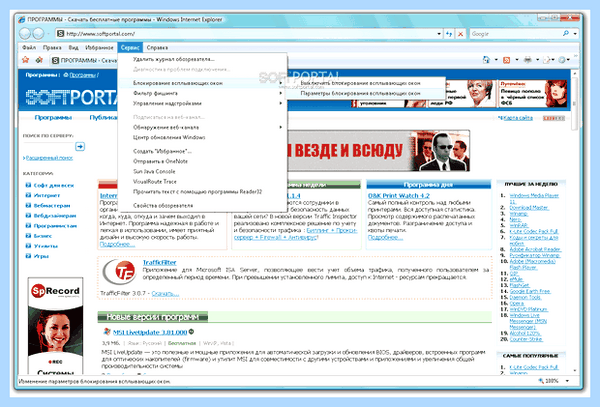The height and width of the screenshot is (407, 600).
Task: Open the Файл menu
Action: pos(29,47)
